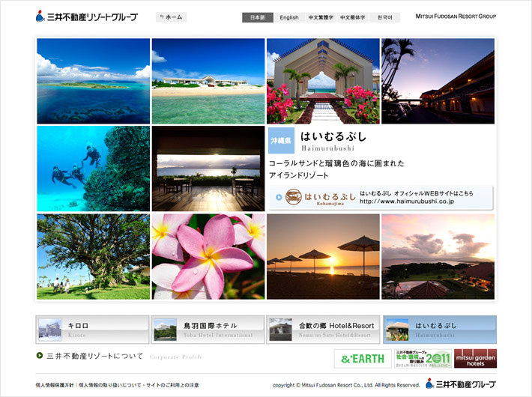Open scuba divers underwater photo
532x397 pixels.
click(94, 169)
